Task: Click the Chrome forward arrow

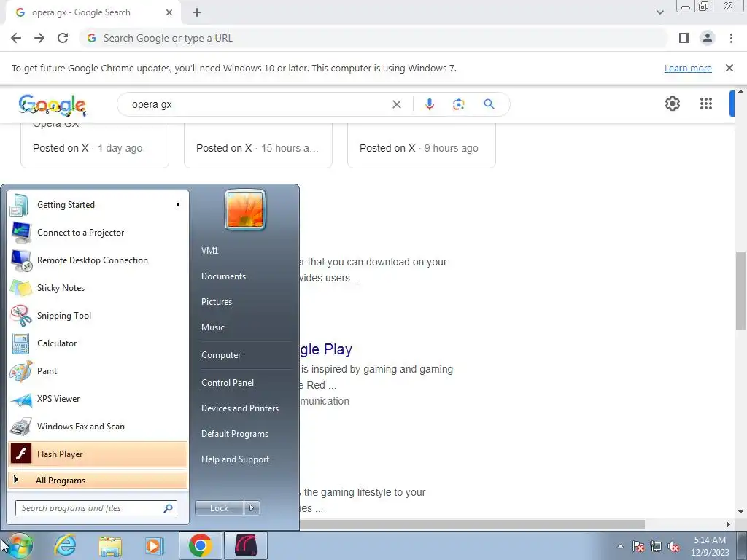Action: tap(39, 38)
